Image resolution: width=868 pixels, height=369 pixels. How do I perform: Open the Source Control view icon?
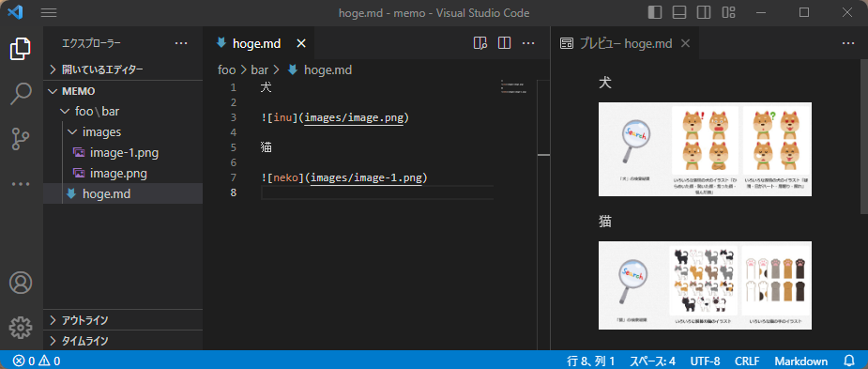[21, 139]
